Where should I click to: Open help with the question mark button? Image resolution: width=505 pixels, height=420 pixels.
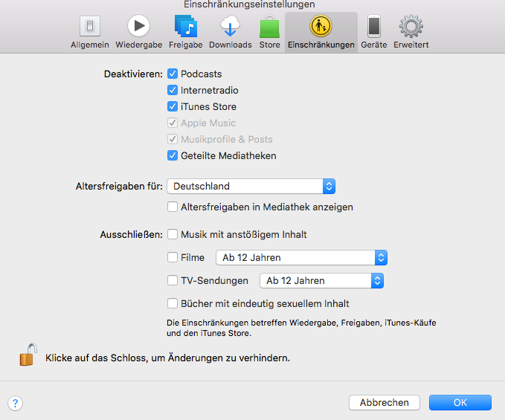[x=15, y=403]
